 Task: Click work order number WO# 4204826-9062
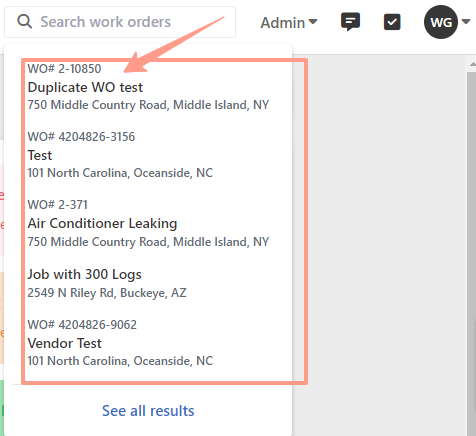(82, 325)
